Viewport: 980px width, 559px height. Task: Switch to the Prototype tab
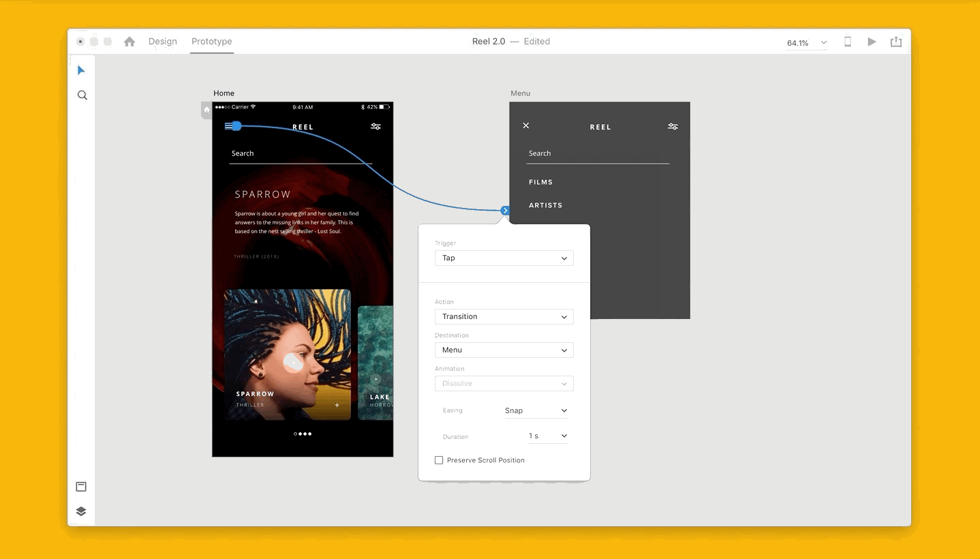click(x=212, y=42)
